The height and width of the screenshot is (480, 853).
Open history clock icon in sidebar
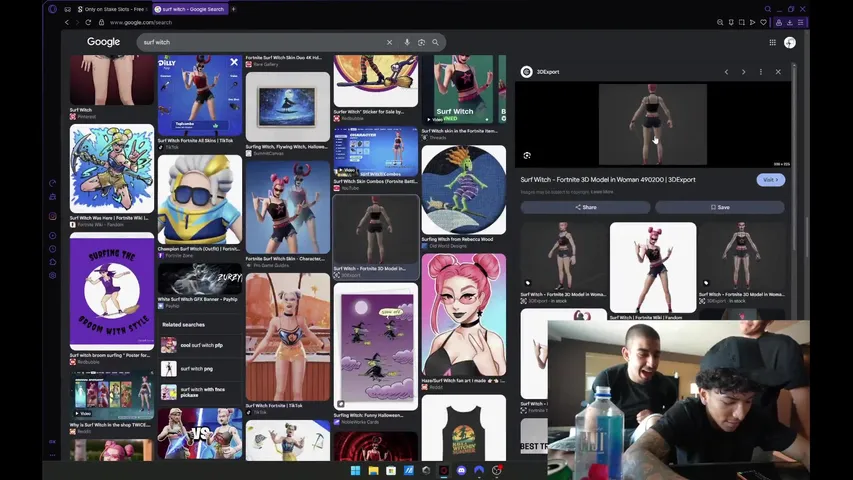tap(53, 249)
